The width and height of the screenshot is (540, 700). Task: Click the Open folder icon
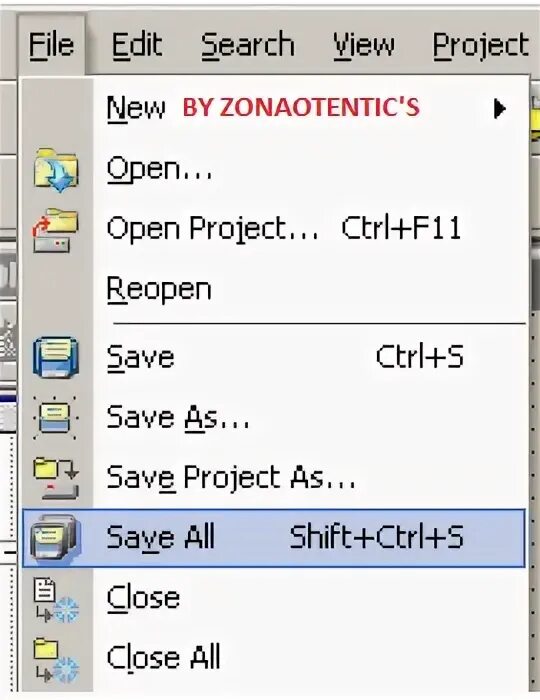click(56, 170)
